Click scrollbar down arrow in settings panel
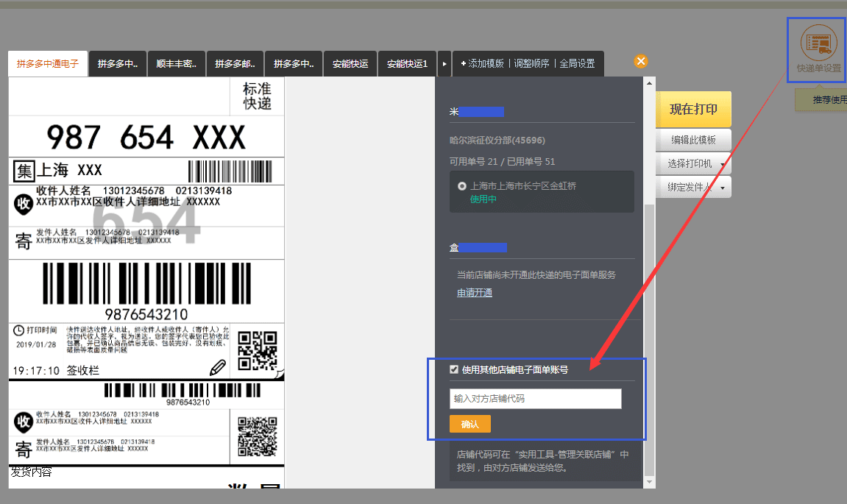This screenshot has height=504, width=847. (x=649, y=482)
